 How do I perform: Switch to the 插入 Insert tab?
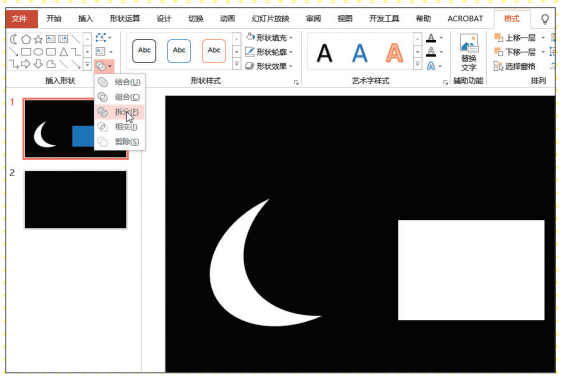tap(86, 19)
